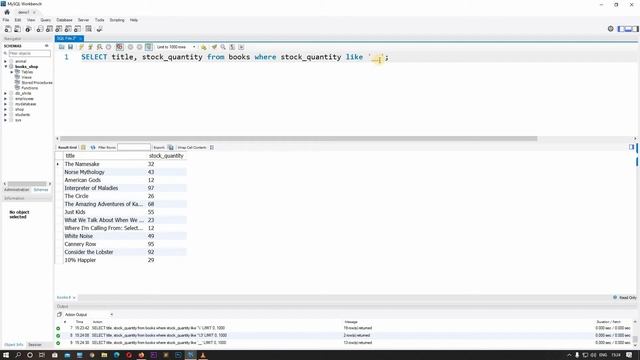Toggle invisible characters display

[232, 47]
